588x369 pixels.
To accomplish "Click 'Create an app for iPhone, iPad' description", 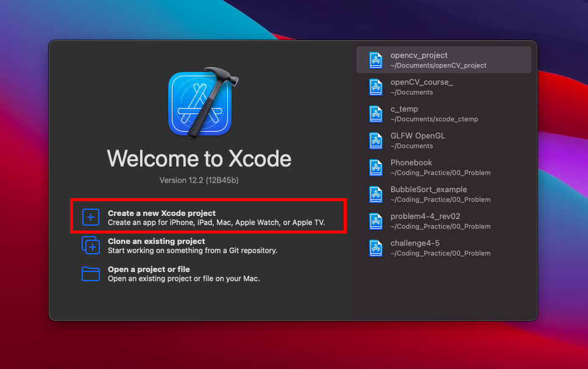I will point(216,222).
